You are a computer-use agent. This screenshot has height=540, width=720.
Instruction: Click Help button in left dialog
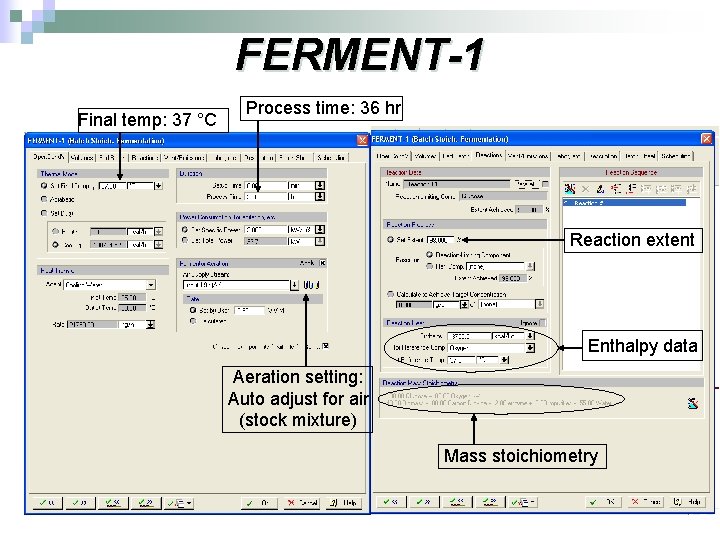point(344,503)
